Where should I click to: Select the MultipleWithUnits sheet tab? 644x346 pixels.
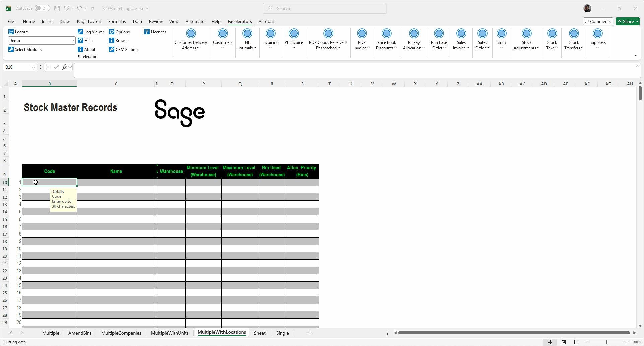170,333
